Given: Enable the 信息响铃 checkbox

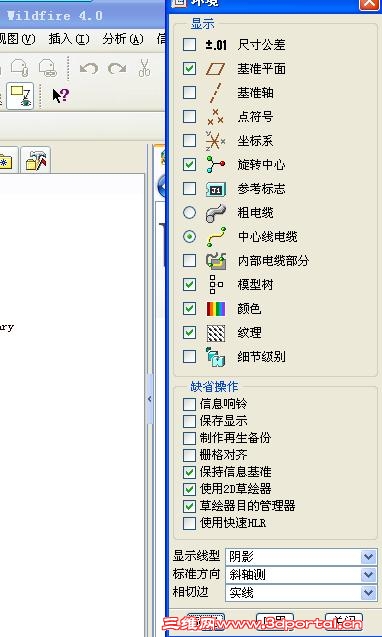Looking at the screenshot, I should (189, 404).
